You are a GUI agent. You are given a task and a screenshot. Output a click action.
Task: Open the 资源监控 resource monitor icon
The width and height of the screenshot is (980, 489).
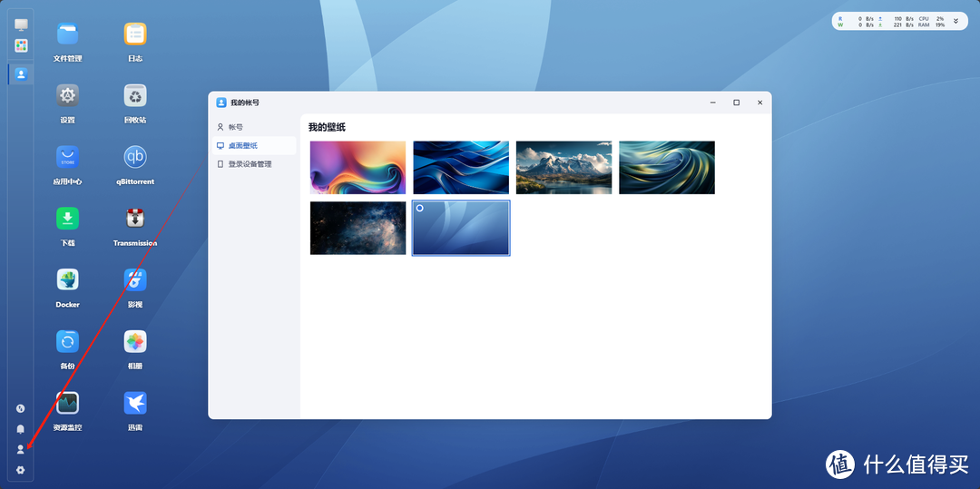67,403
